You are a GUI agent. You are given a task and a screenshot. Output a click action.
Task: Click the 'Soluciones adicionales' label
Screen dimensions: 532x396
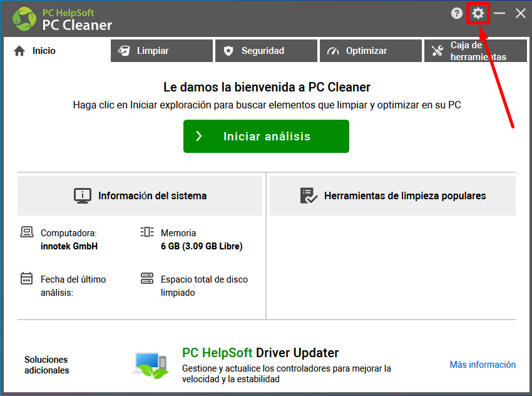pos(47,365)
